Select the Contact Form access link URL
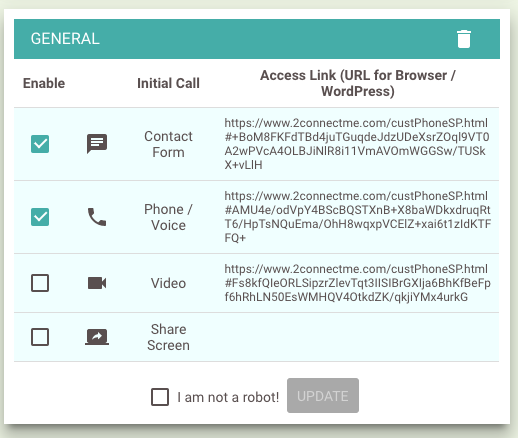 pos(357,144)
